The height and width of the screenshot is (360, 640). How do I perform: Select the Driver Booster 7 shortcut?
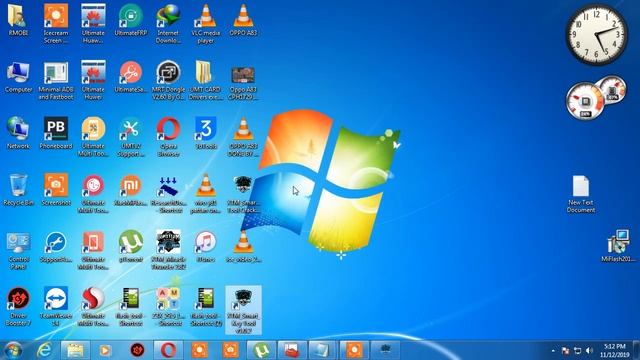pyautogui.click(x=18, y=307)
